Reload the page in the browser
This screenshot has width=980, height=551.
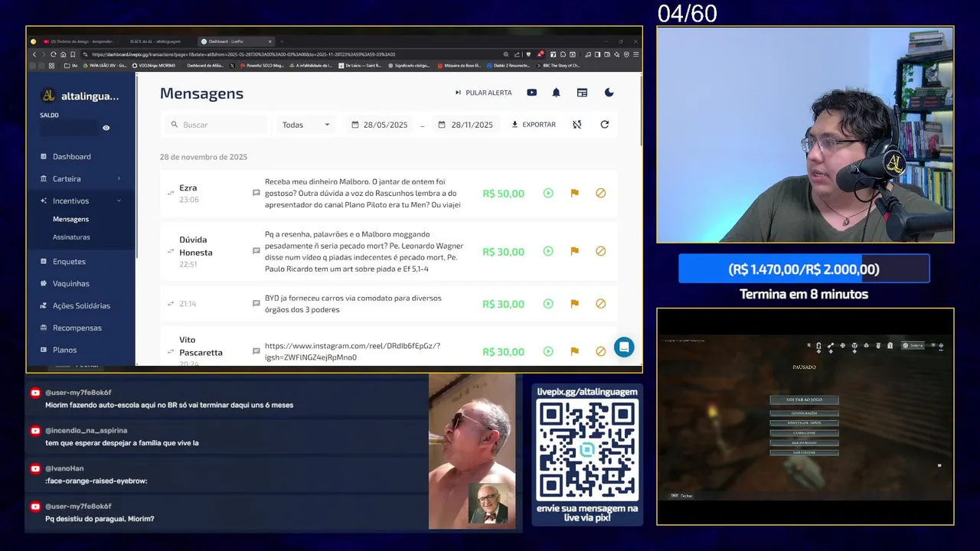54,54
